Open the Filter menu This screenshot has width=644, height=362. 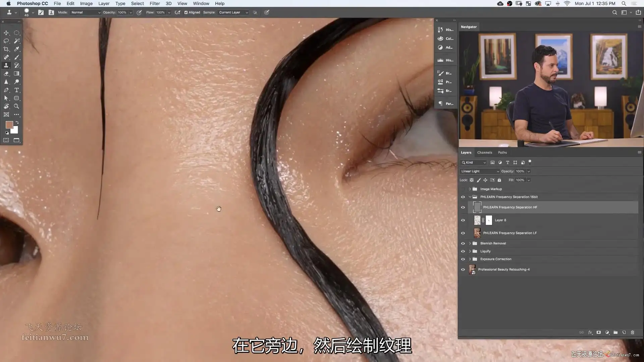pyautogui.click(x=155, y=3)
